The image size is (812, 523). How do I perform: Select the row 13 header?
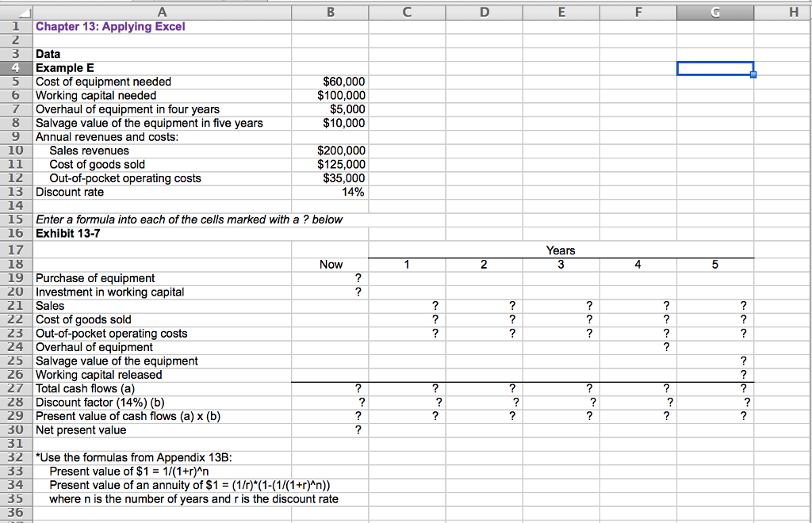click(x=16, y=192)
